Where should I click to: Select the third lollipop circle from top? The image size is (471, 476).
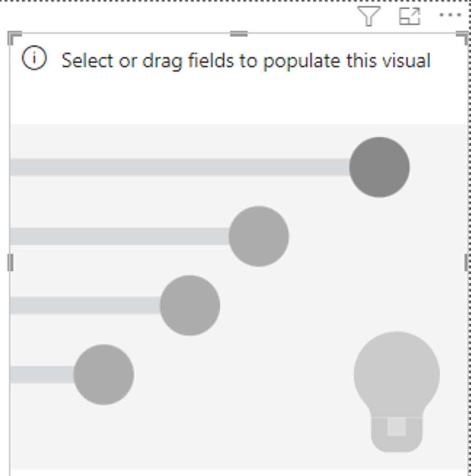[x=190, y=305]
